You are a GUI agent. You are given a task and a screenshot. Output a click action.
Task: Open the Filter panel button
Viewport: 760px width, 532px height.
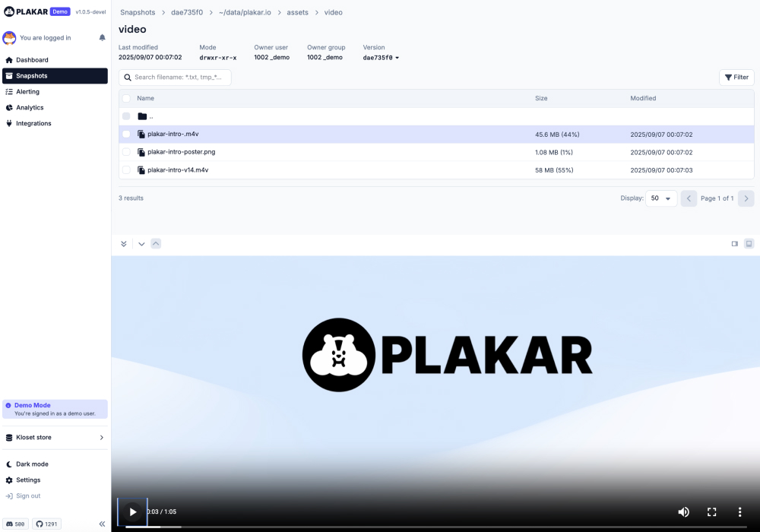(736, 77)
